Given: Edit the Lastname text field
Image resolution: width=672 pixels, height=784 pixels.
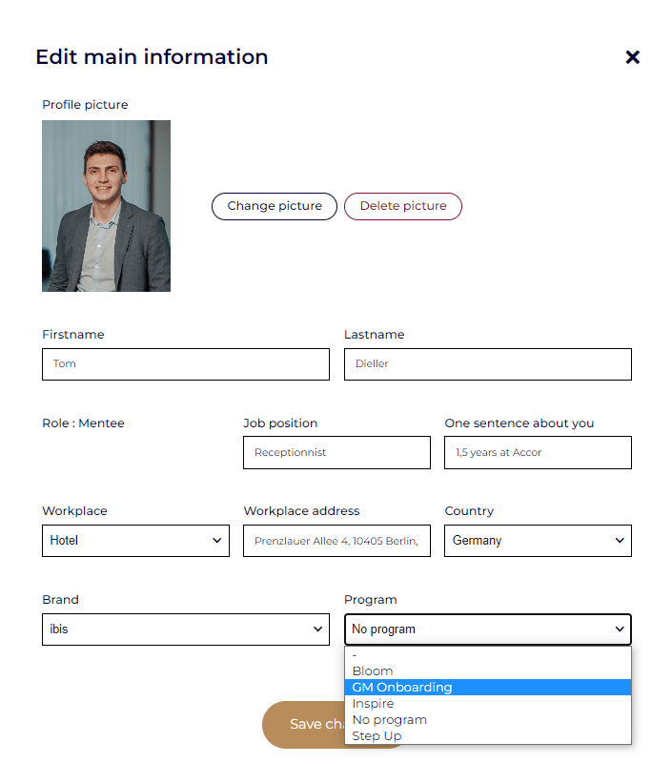Looking at the screenshot, I should (487, 364).
